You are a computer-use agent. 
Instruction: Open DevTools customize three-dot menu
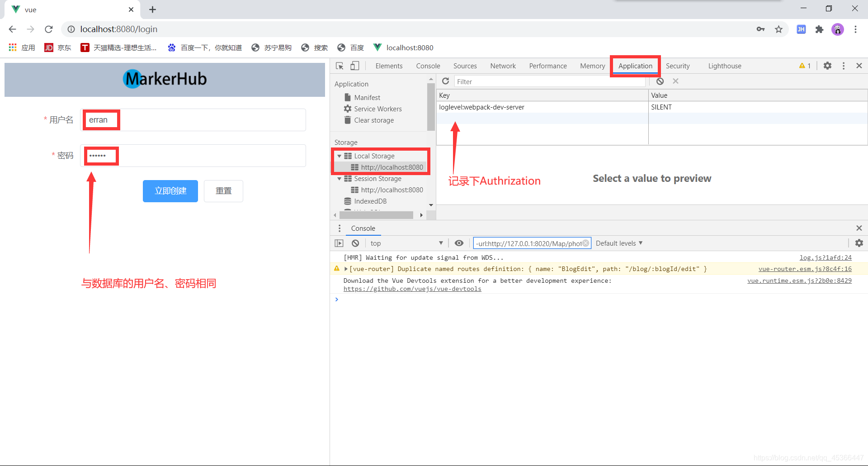click(x=844, y=66)
